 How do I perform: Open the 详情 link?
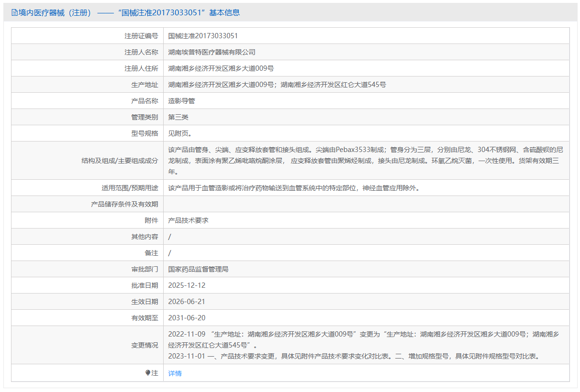[x=175, y=373]
